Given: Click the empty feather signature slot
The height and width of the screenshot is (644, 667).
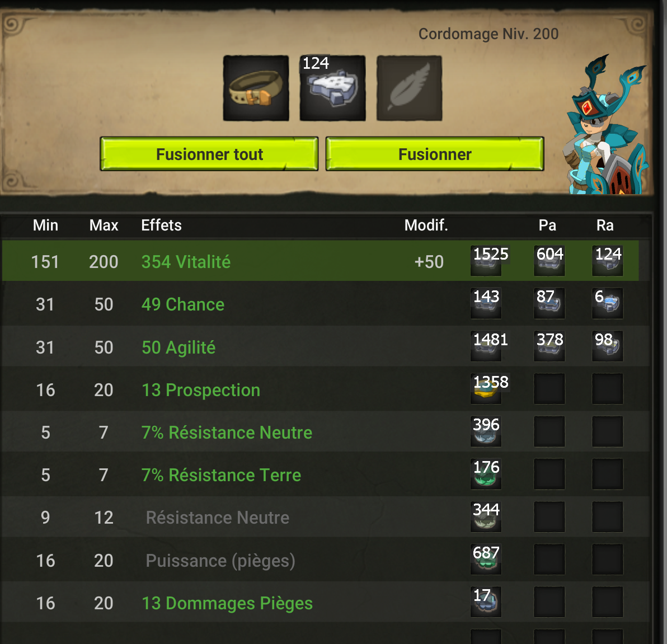Looking at the screenshot, I should coord(409,88).
